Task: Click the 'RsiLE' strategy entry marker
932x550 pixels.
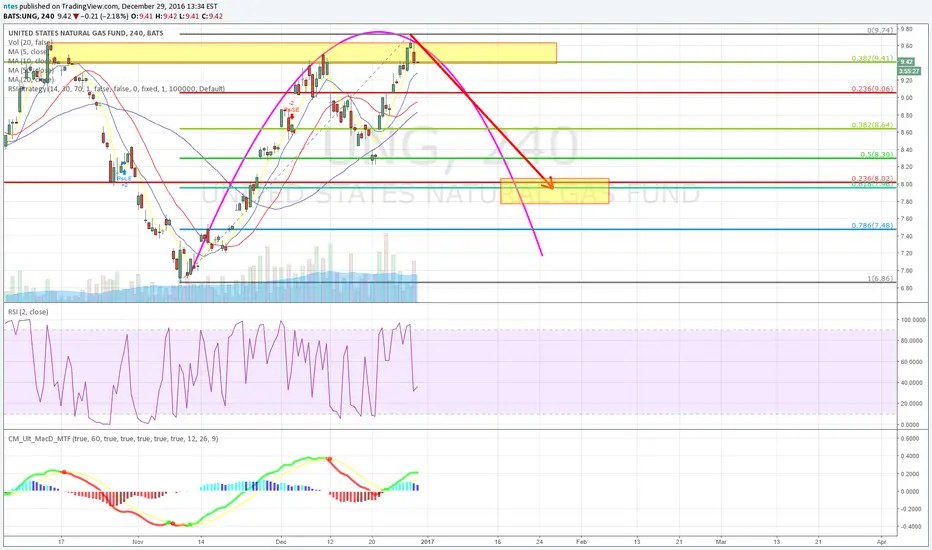Action: pos(124,178)
